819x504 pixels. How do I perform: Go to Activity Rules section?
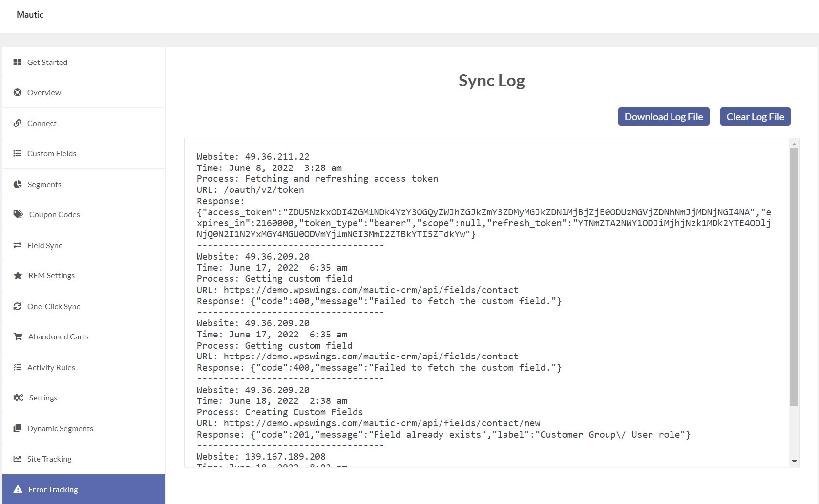84,367
